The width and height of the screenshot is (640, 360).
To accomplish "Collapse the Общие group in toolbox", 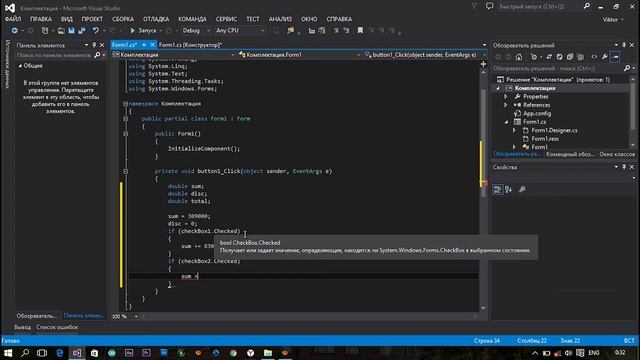I will point(20,66).
